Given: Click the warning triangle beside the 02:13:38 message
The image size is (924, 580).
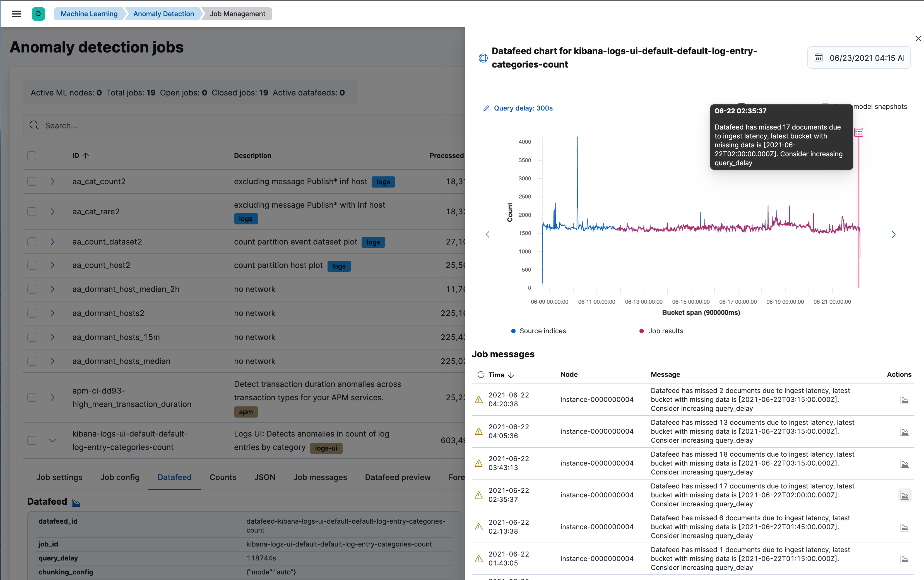Looking at the screenshot, I should point(479,527).
